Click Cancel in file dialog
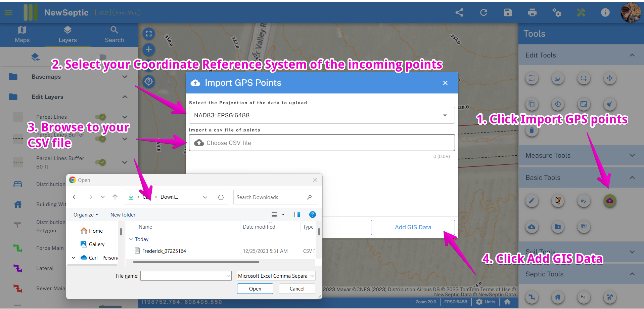The width and height of the screenshot is (644, 309). pos(297,289)
